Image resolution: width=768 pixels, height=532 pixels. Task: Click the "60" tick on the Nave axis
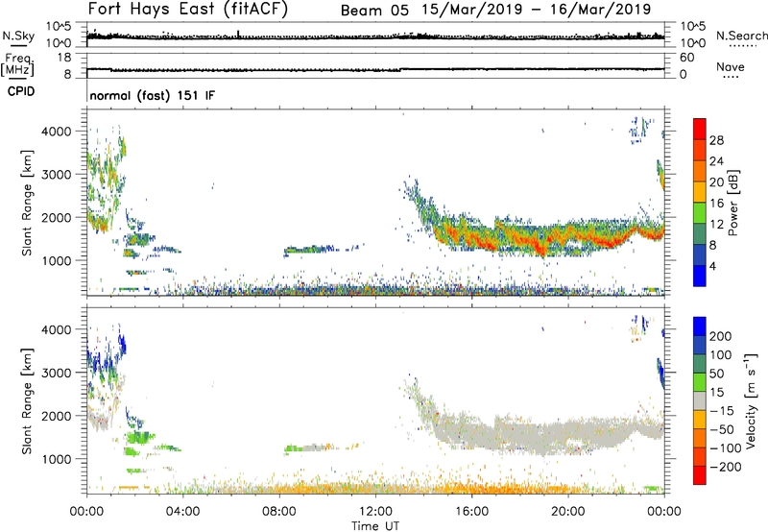[x=686, y=58]
